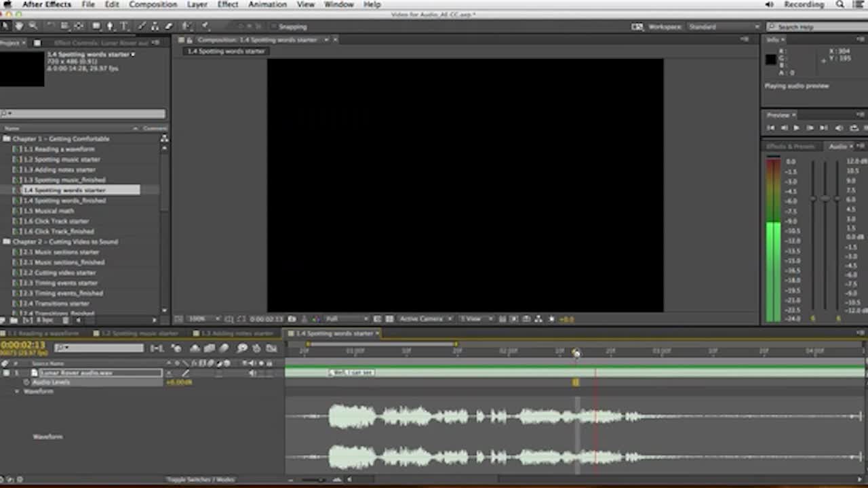Select the Clone Stamp tool
This screenshot has height=488, width=868.
pos(155,26)
